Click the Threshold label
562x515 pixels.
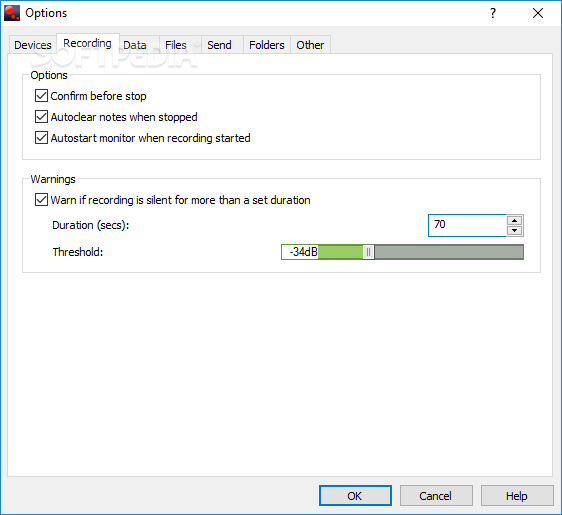(x=78, y=252)
